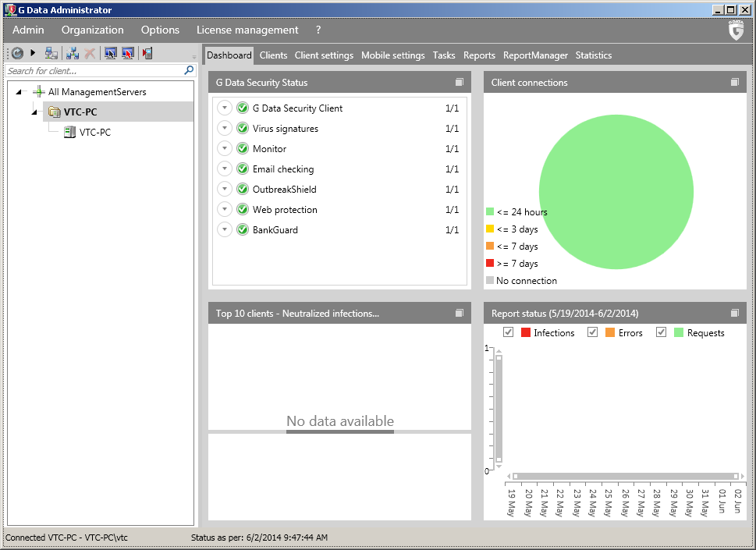The height and width of the screenshot is (550, 756).
Task: Collapse the All ManagementServers tree node
Action: click(x=19, y=92)
